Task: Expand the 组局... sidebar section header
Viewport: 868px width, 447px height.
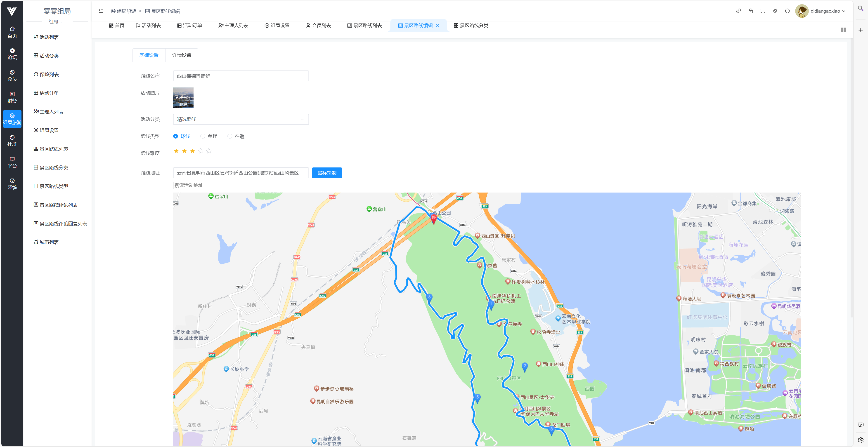Action: (56, 21)
